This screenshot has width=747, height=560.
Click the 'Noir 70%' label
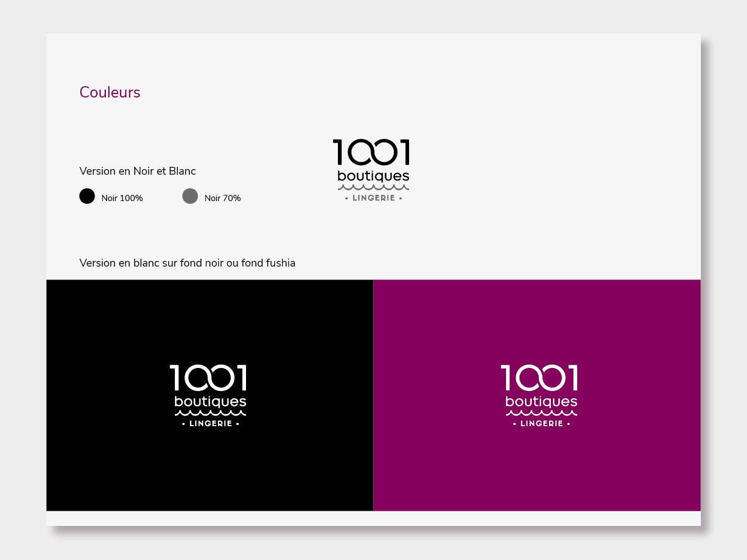(222, 198)
